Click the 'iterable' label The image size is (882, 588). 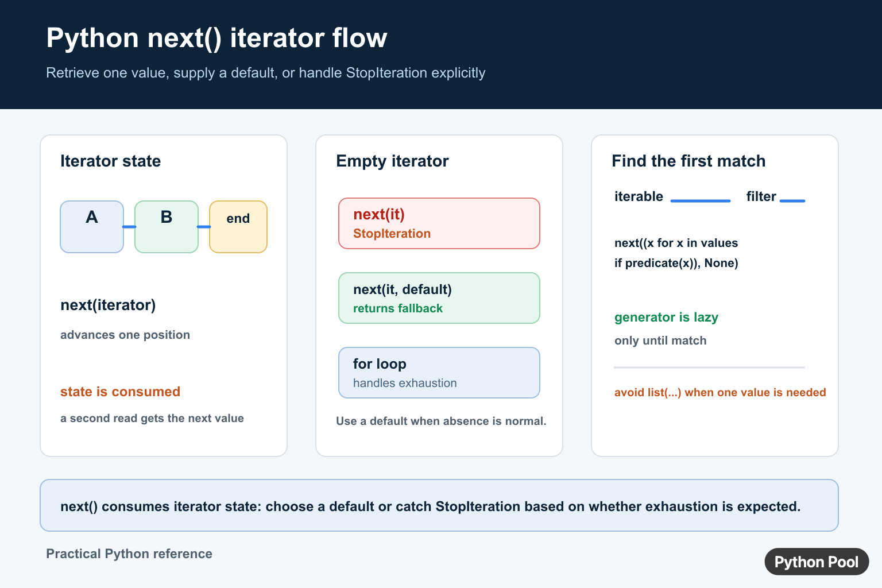click(x=639, y=196)
